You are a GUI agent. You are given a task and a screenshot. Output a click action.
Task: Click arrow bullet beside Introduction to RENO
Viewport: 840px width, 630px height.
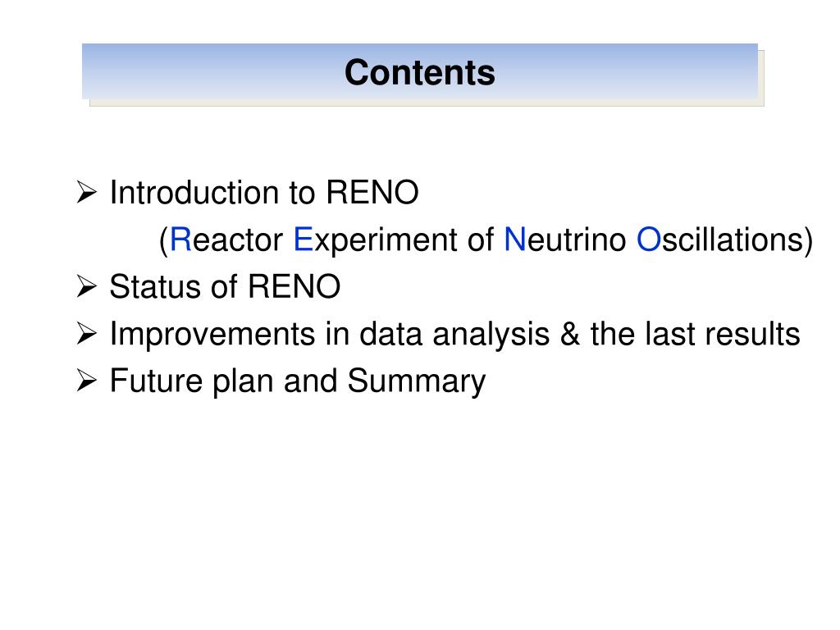coord(86,192)
